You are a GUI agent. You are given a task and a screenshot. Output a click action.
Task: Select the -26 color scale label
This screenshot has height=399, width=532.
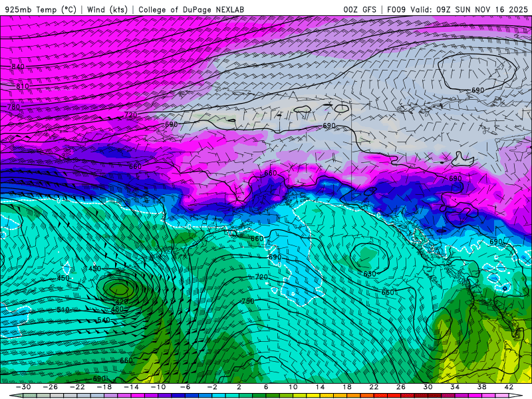(x=50, y=387)
